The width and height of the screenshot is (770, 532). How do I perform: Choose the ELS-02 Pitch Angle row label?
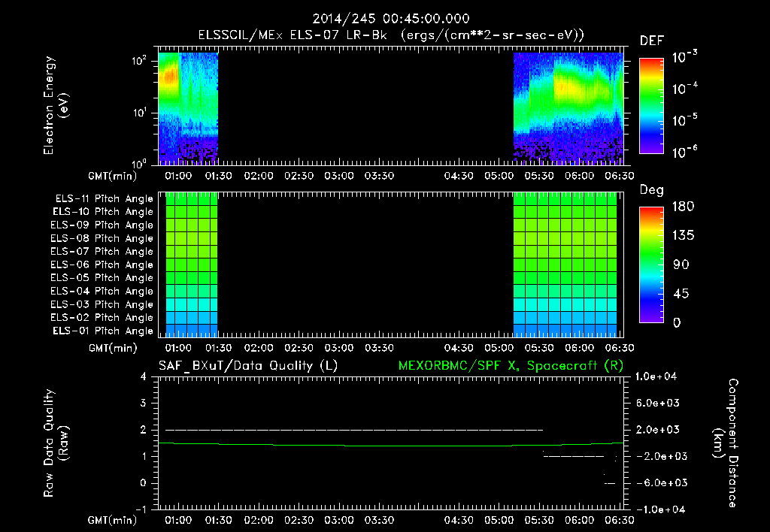(102, 318)
